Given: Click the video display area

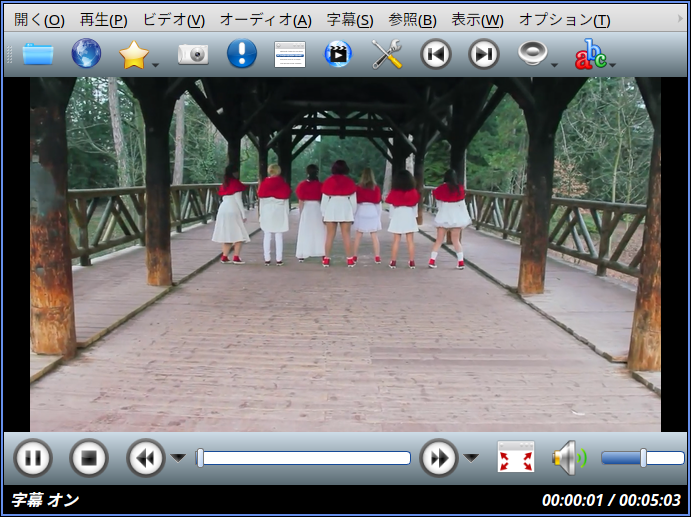Looking at the screenshot, I should (x=346, y=255).
